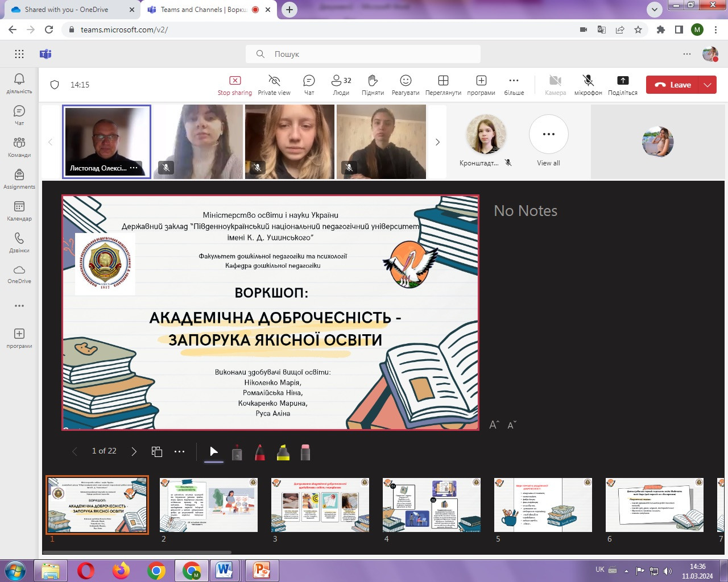Screen dimensions: 728x582
Task: Open the Реагувати reactions icon
Action: (406, 84)
